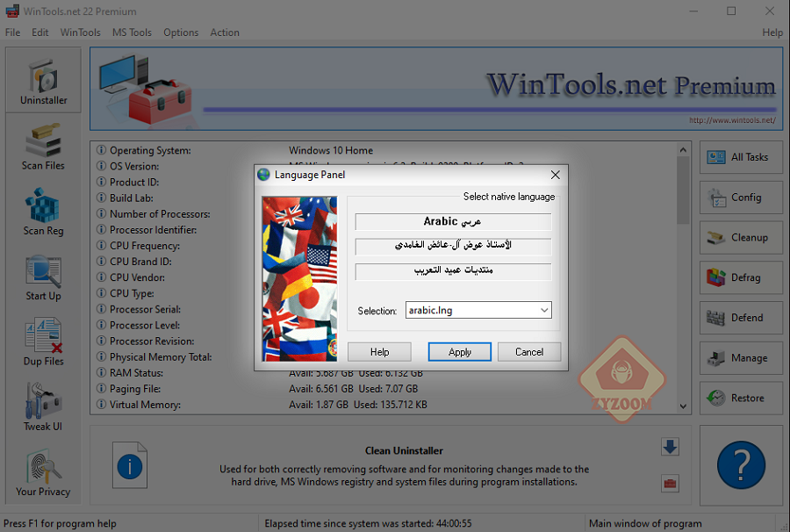Click the flags image in Language Panel
790x532 pixels.
pos(299,279)
